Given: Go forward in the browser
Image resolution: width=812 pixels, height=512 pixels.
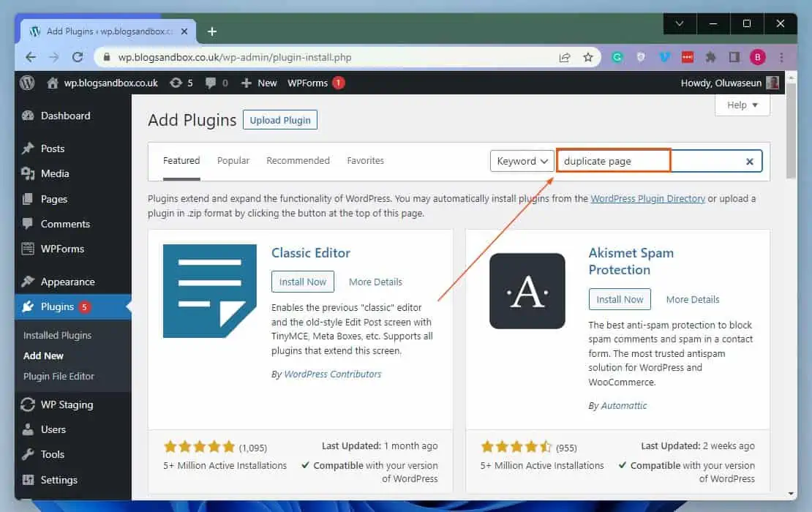Looking at the screenshot, I should click(54, 57).
